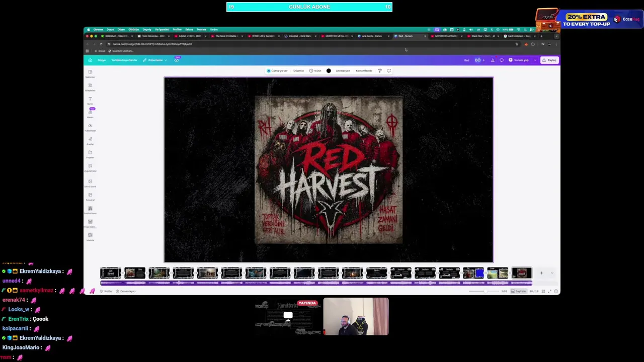Open the Apple menu

(88, 30)
